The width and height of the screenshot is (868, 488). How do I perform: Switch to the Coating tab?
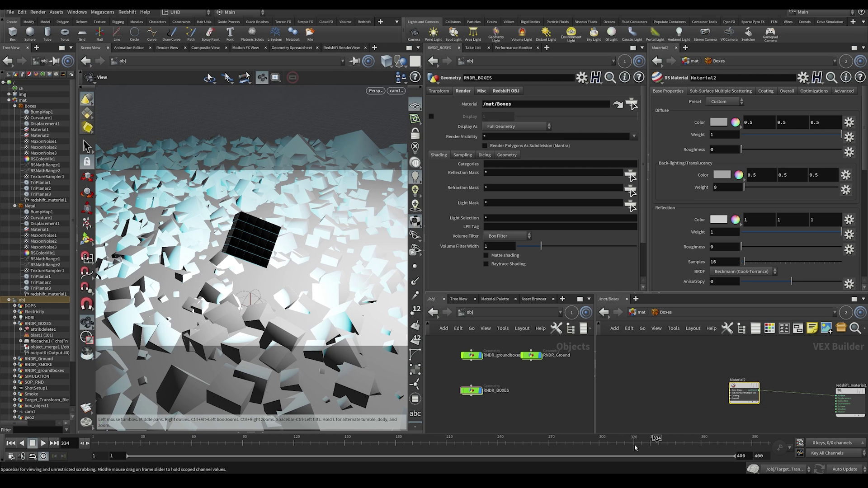click(765, 91)
